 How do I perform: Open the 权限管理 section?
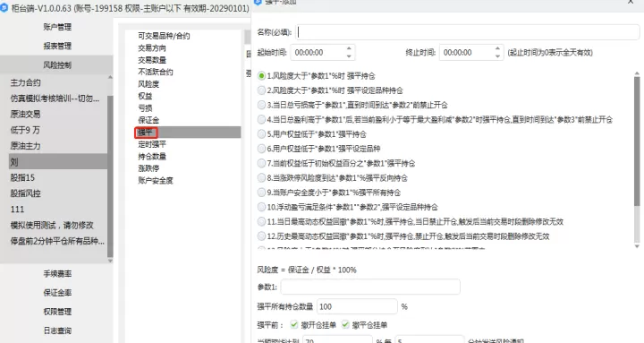pos(57,312)
